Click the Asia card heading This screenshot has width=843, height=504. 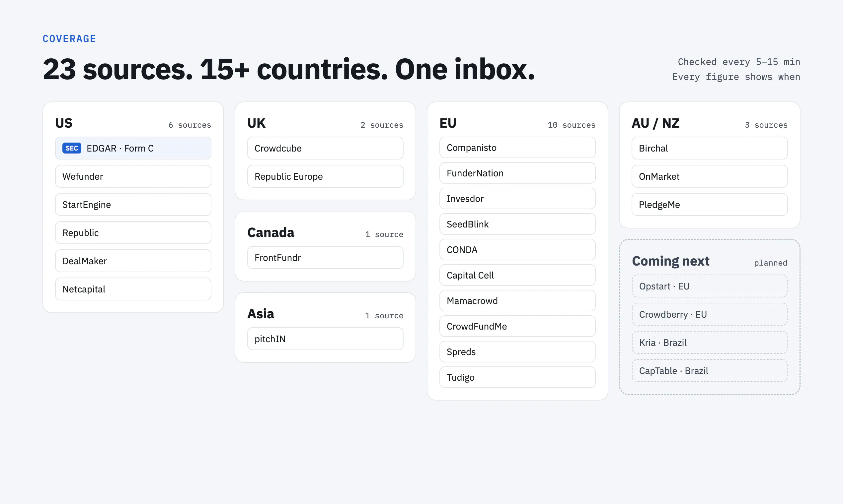click(x=261, y=313)
